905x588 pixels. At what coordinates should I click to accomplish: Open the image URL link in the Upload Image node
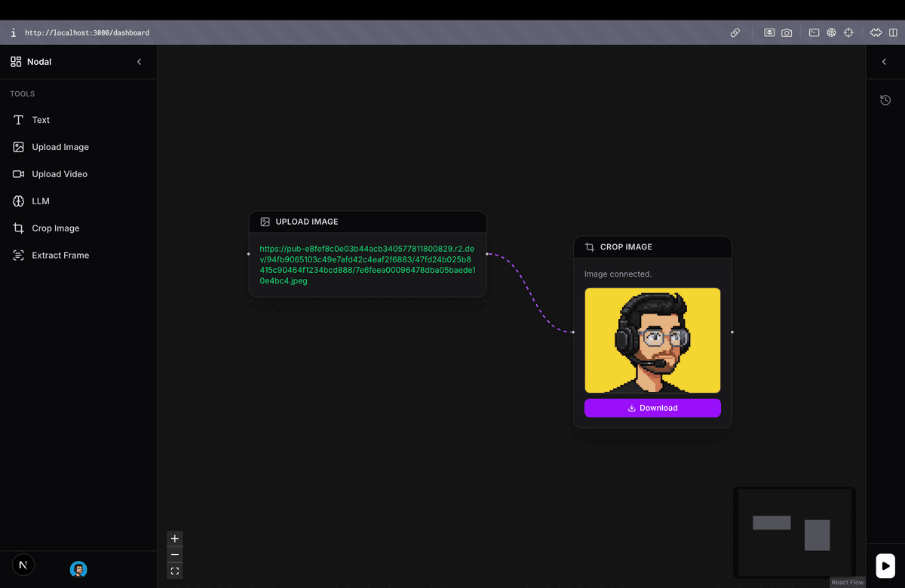click(x=367, y=264)
